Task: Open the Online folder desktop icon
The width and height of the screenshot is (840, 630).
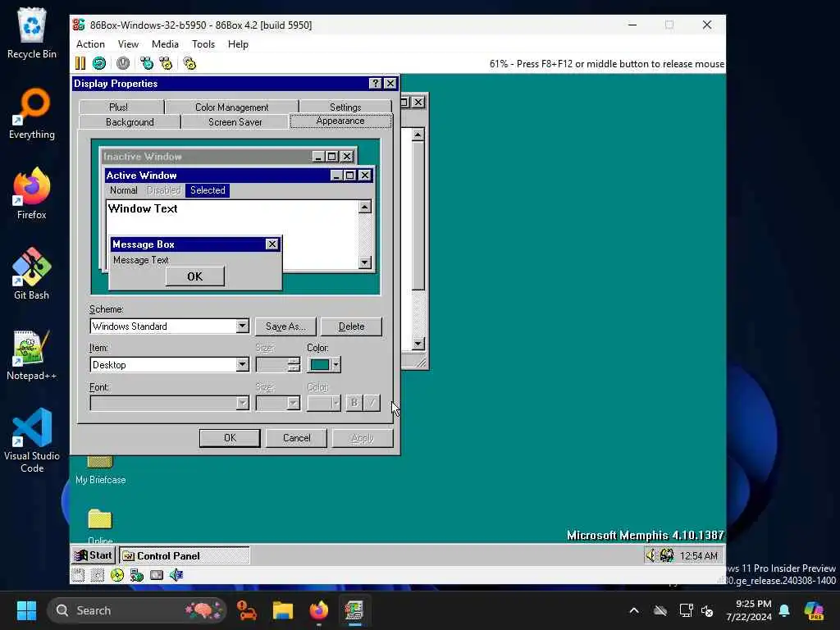Action: [x=100, y=525]
